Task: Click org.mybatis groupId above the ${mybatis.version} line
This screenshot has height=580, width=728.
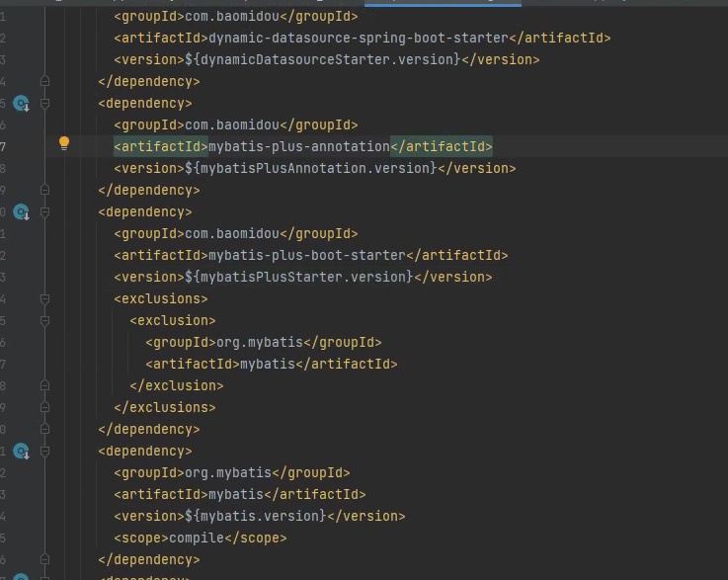Action: click(228, 472)
